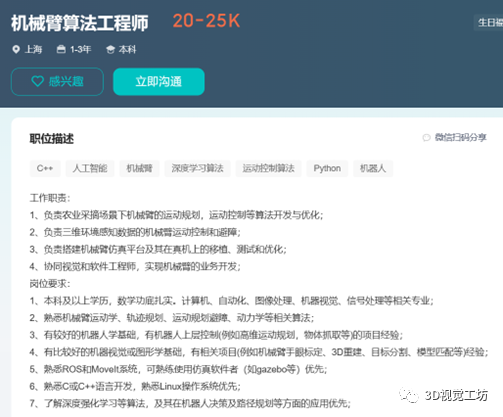Click duty line 3 about 仿真平台
The height and width of the screenshot is (417, 503).
click(x=158, y=249)
